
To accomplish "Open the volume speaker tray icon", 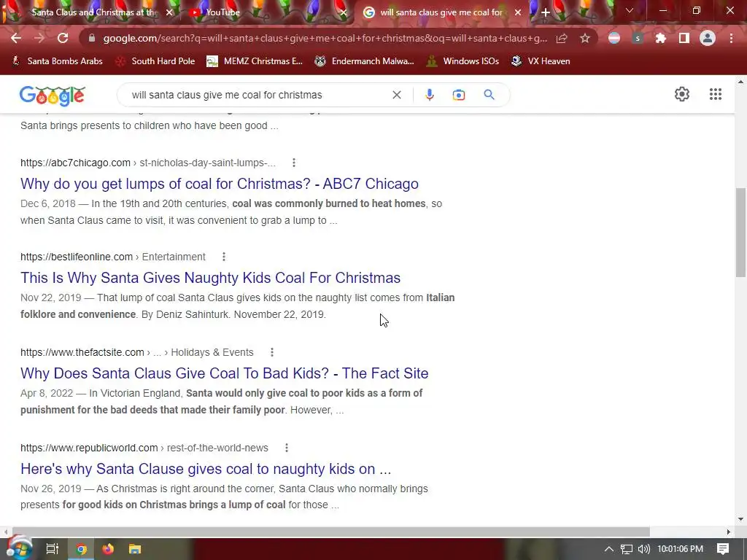I will [643, 549].
